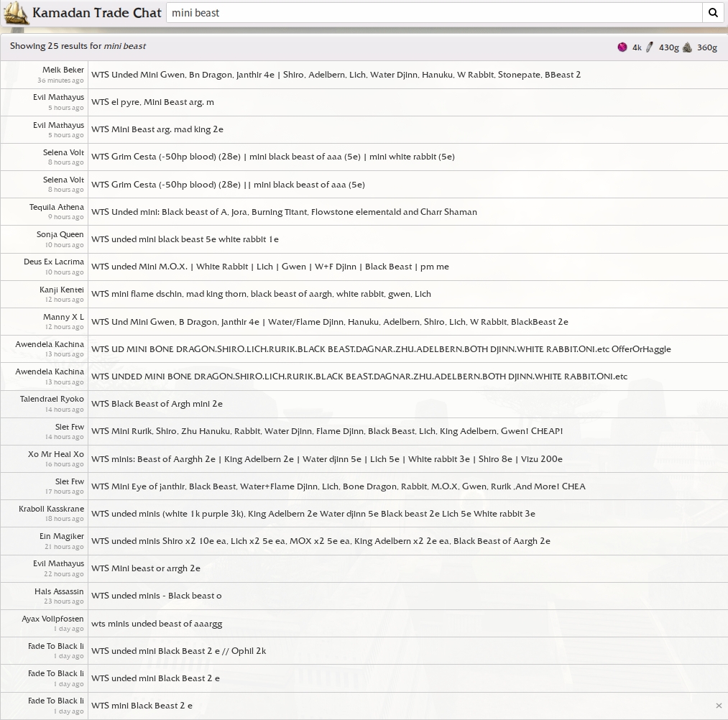
Task: Click the '16 hours ago' timestamp
Action: click(x=65, y=464)
